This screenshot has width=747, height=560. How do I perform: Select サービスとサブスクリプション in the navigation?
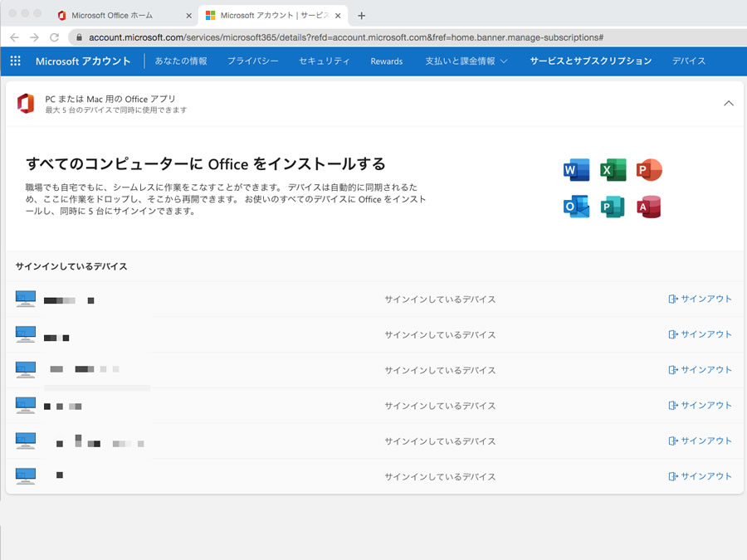coord(591,61)
